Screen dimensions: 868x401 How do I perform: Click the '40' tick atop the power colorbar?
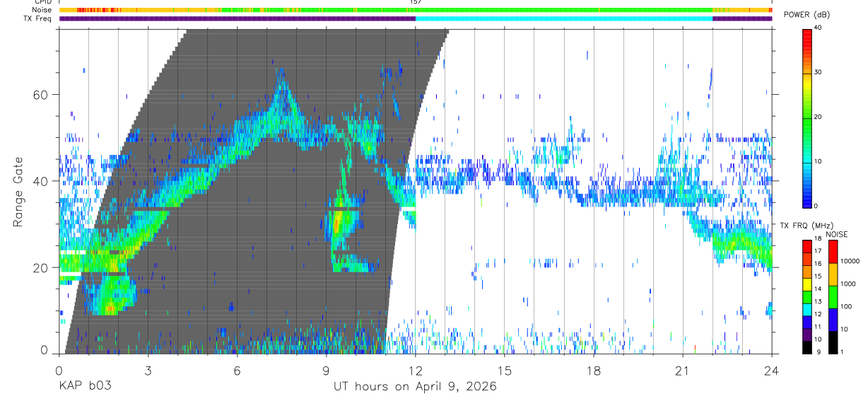817,28
